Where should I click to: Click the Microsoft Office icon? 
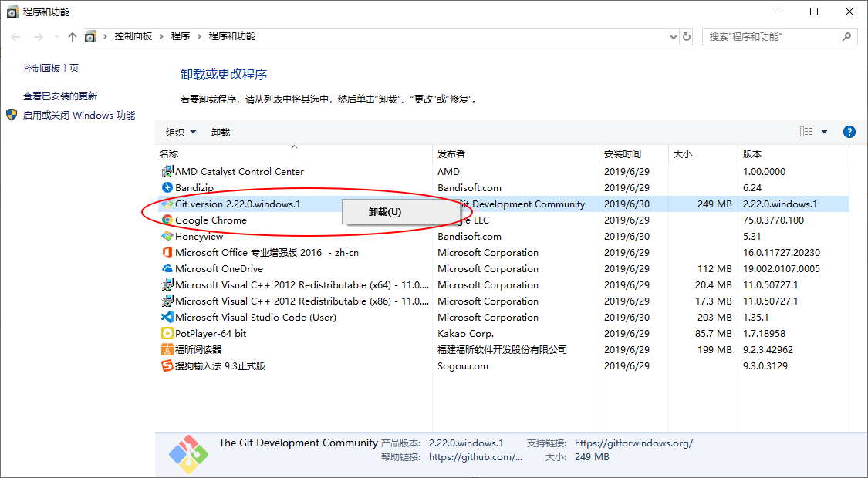coord(167,252)
